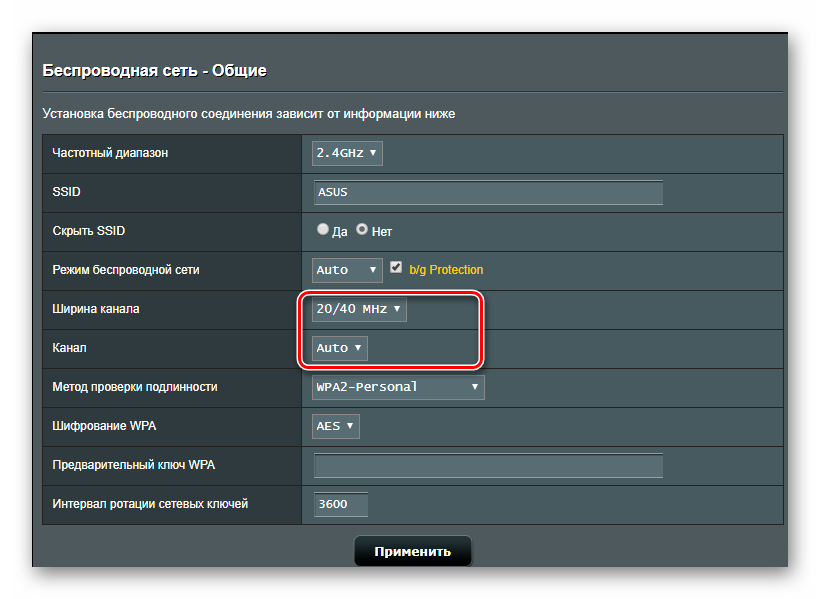Select Да to hide the SSID

(323, 229)
